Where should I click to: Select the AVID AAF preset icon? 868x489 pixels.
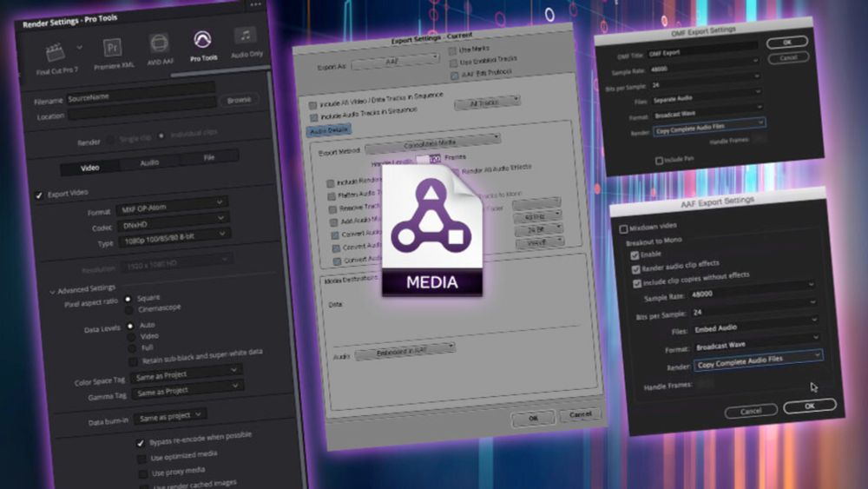159,43
